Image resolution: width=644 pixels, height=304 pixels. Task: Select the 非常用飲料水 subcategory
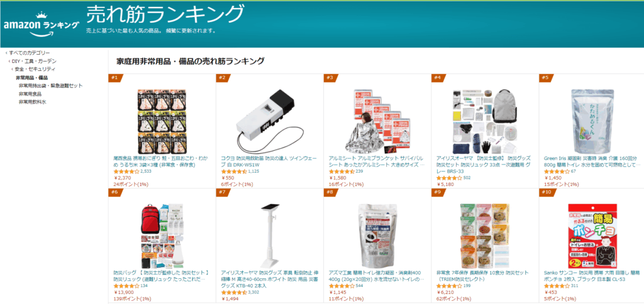pos(33,102)
